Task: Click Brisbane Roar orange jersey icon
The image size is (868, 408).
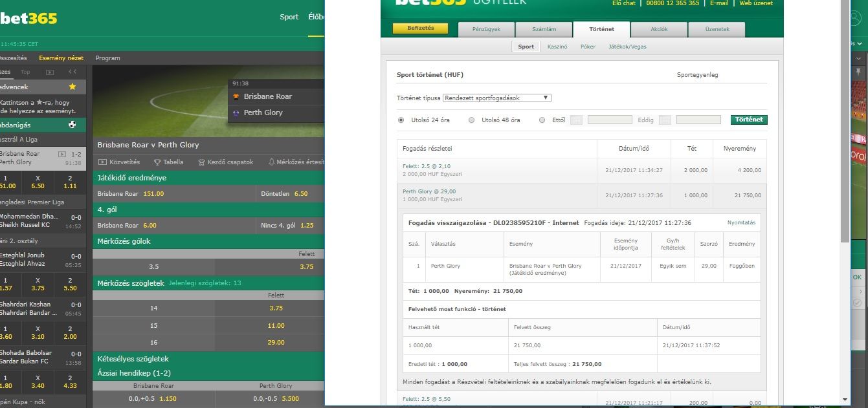Action: [x=236, y=96]
